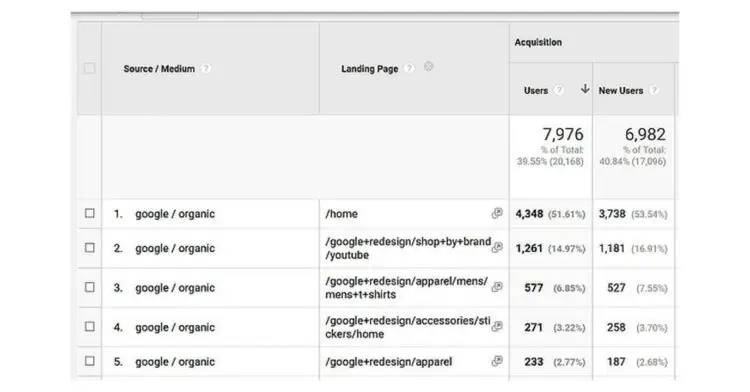750x392 pixels.
Task: Toggle the select-all checkbox in table header
Action: tap(89, 68)
